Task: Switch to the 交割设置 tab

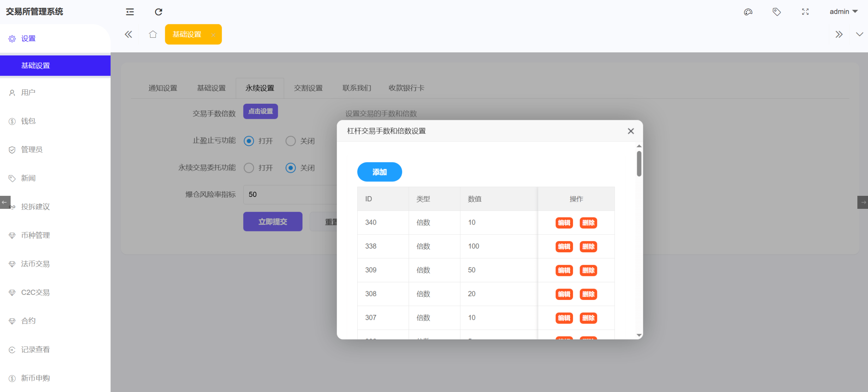Action: click(308, 88)
